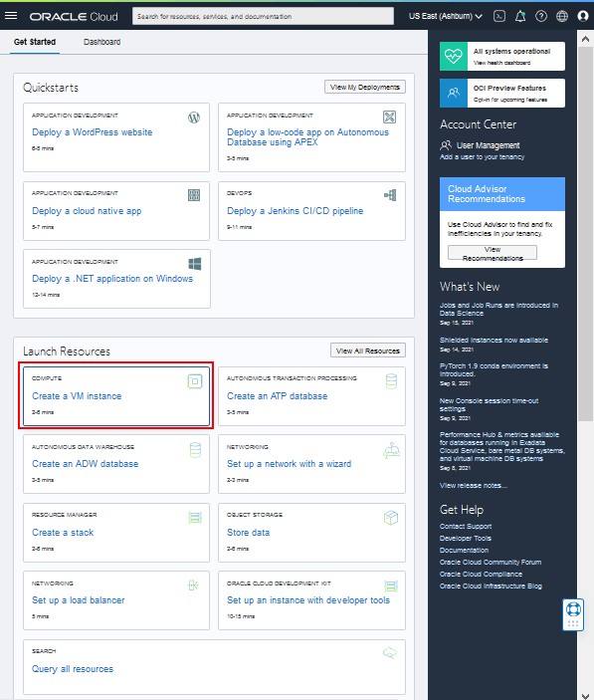The height and width of the screenshot is (700, 594).
Task: Click the APEX low-code app icon
Action: pos(389,117)
